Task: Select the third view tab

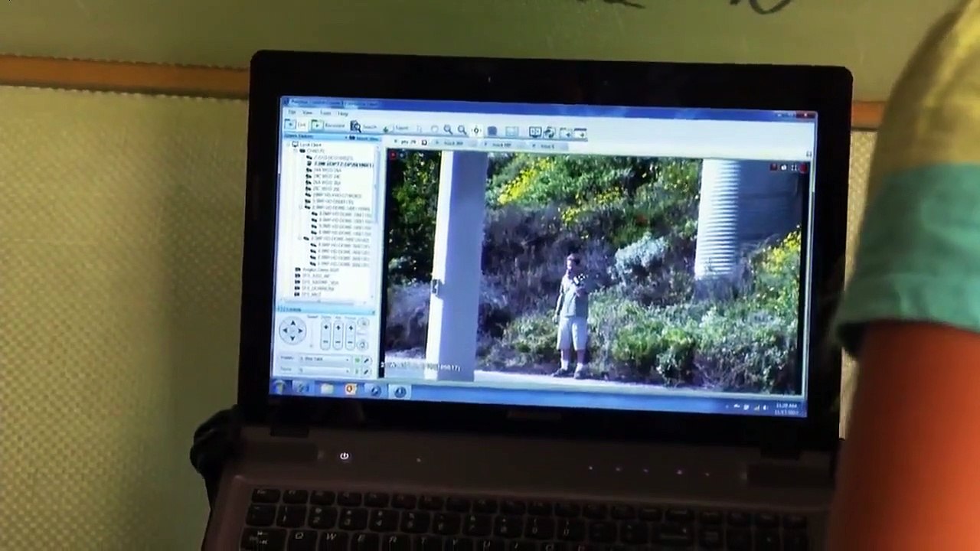Action: 503,144
